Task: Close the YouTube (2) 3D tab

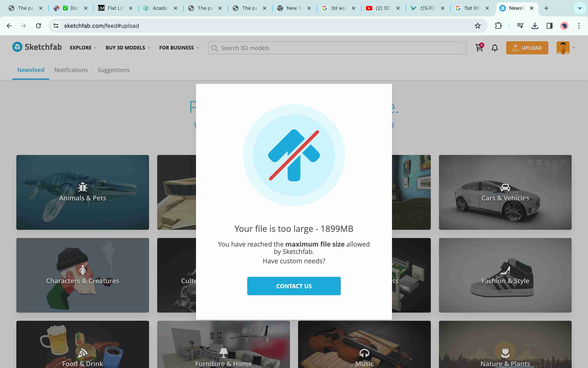Action: 398,8
